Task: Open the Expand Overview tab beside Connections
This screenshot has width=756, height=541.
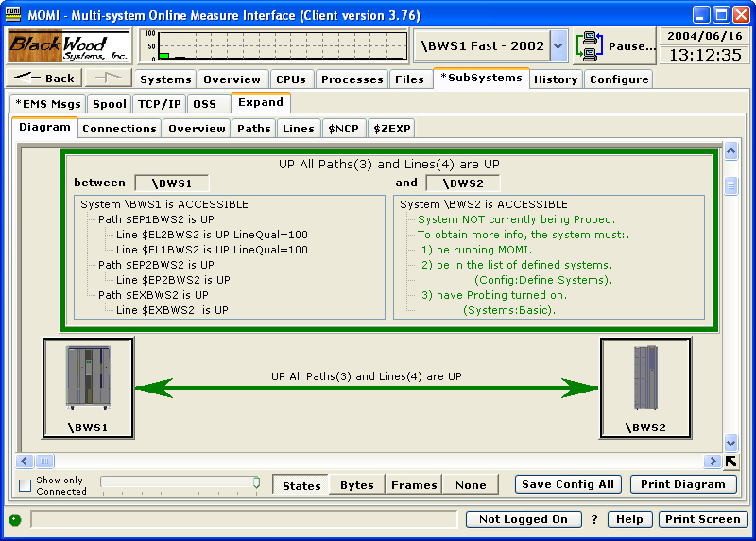Action: [x=197, y=129]
